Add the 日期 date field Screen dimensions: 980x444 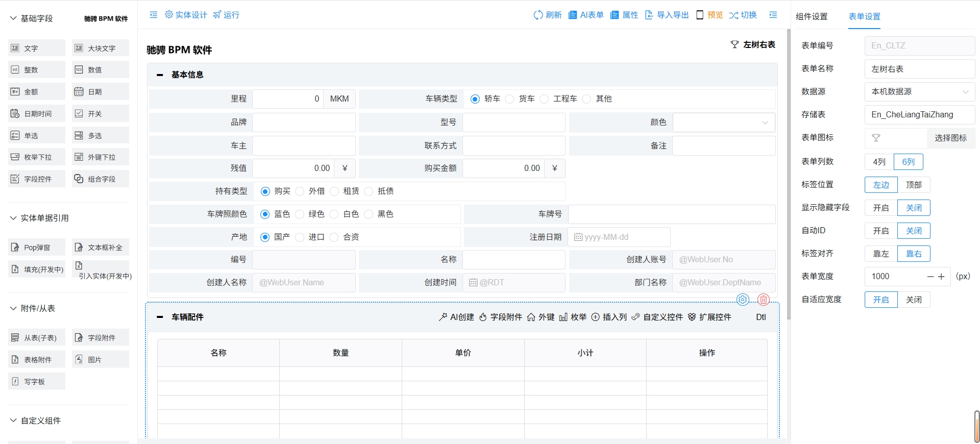(101, 91)
